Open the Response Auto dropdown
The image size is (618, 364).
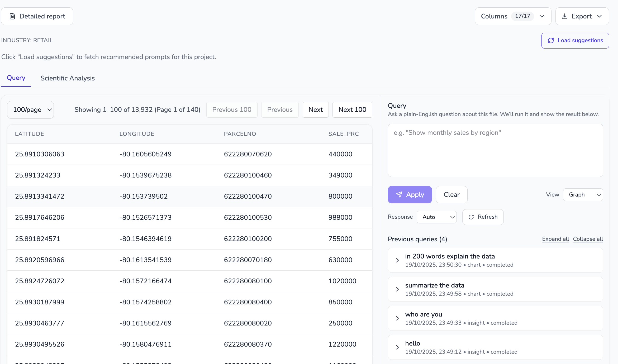(x=436, y=217)
